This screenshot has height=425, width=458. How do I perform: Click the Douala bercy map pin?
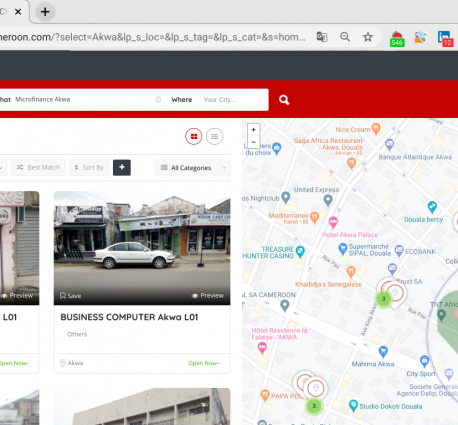tap(432, 207)
